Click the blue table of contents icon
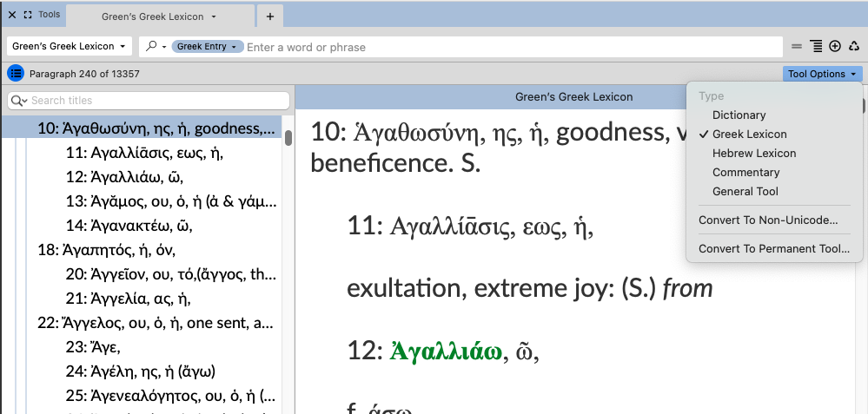The width and height of the screenshot is (868, 414). point(16,74)
